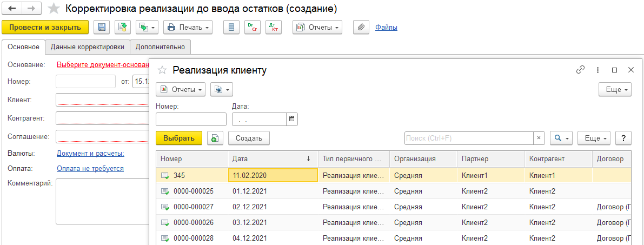Click the Поиск (Ctrl+F) search field
The height and width of the screenshot is (245, 644).
tap(469, 138)
